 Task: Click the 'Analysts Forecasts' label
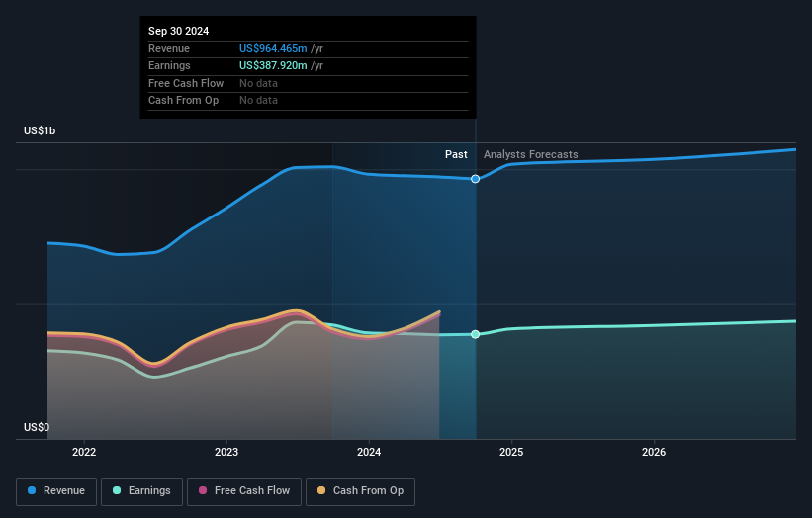pos(531,154)
